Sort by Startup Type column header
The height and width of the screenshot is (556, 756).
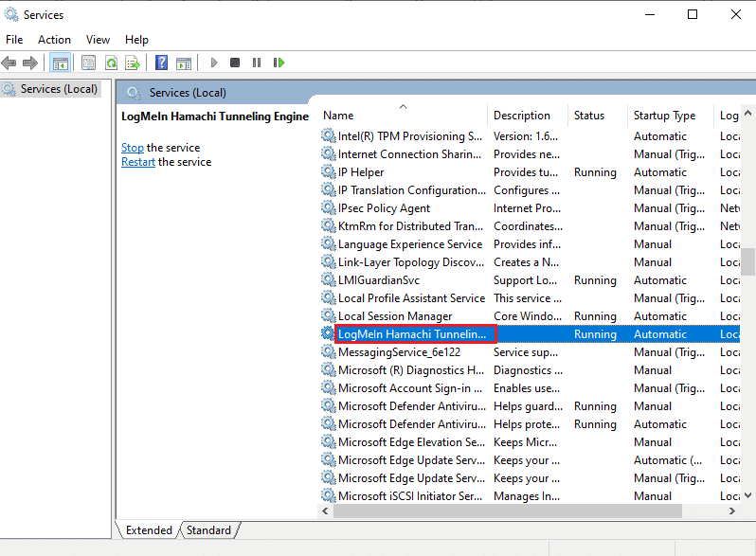pos(670,116)
